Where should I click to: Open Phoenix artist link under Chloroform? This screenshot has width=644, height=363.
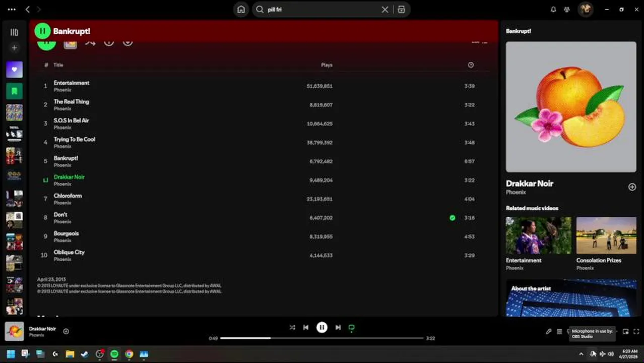(x=62, y=203)
